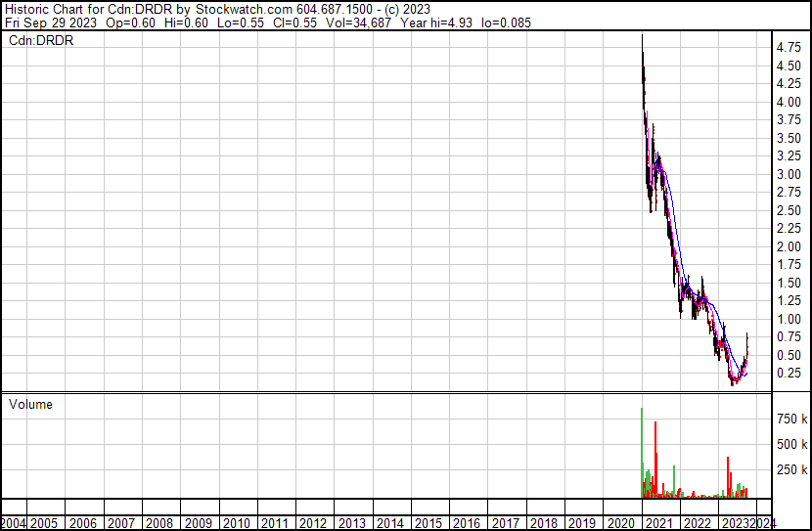Click the 2012 year label on axis
The height and width of the screenshot is (531, 812).
pos(314,522)
